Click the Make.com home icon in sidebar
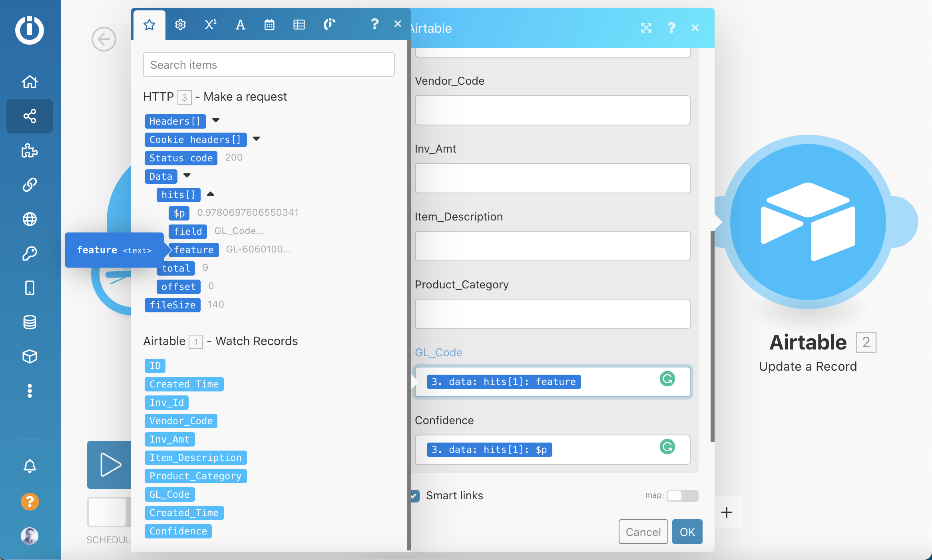Viewport: 932px width, 560px height. pyautogui.click(x=30, y=82)
